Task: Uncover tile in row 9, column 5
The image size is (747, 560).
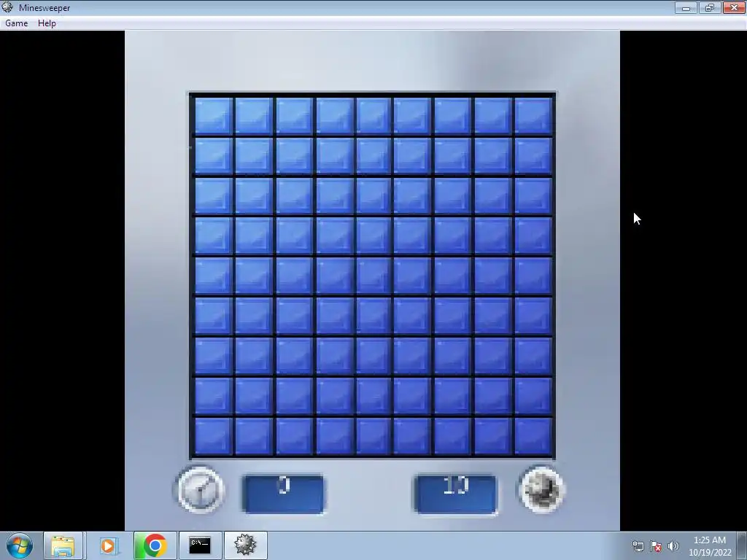Action: click(x=373, y=436)
